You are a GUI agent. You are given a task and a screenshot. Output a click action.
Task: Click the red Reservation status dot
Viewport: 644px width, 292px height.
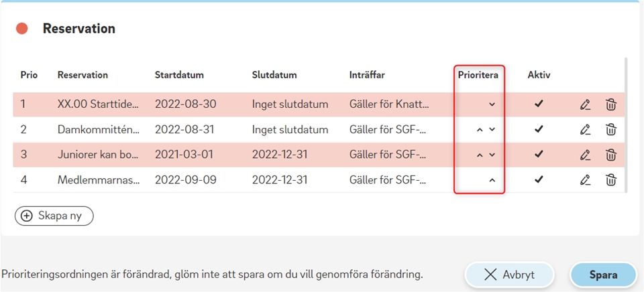[21, 29]
